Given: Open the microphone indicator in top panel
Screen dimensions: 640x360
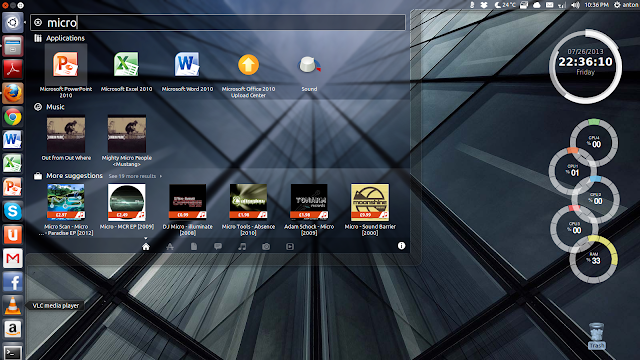Looking at the screenshot, I should tap(472, 5).
